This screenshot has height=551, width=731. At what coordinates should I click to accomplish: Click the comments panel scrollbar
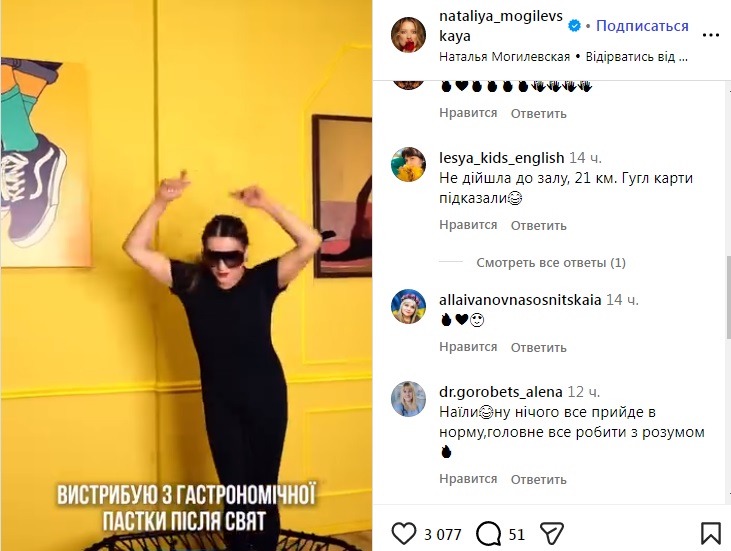click(728, 297)
